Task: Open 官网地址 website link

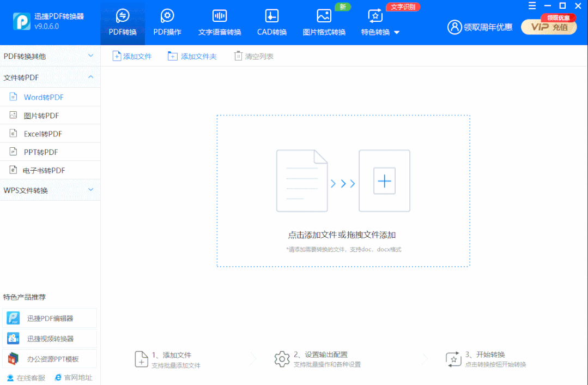Action: pyautogui.click(x=73, y=377)
